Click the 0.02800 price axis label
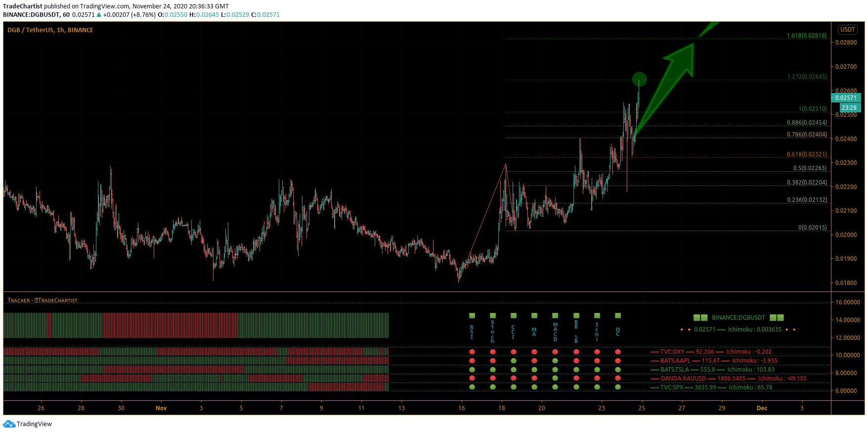Image resolution: width=868 pixels, height=433 pixels. [846, 43]
